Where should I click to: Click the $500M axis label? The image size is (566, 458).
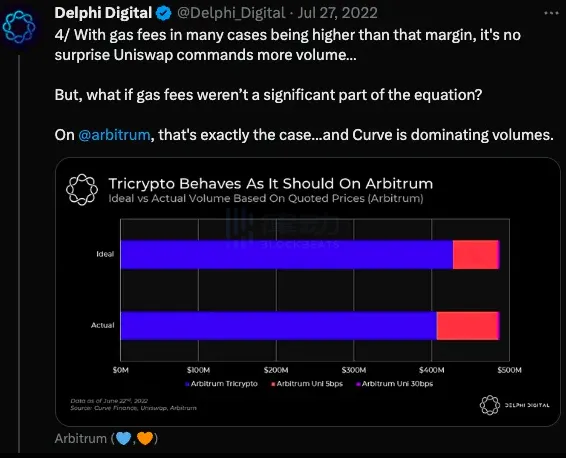pyautogui.click(x=509, y=370)
